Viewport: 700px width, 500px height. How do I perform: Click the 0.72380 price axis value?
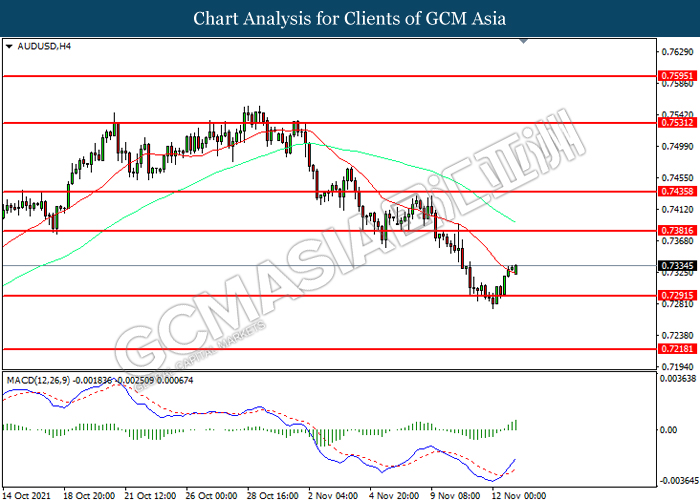point(678,335)
